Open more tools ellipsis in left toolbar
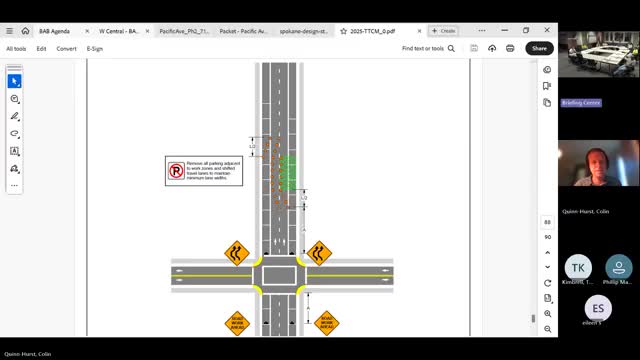The height and width of the screenshot is (360, 640). pos(14,186)
